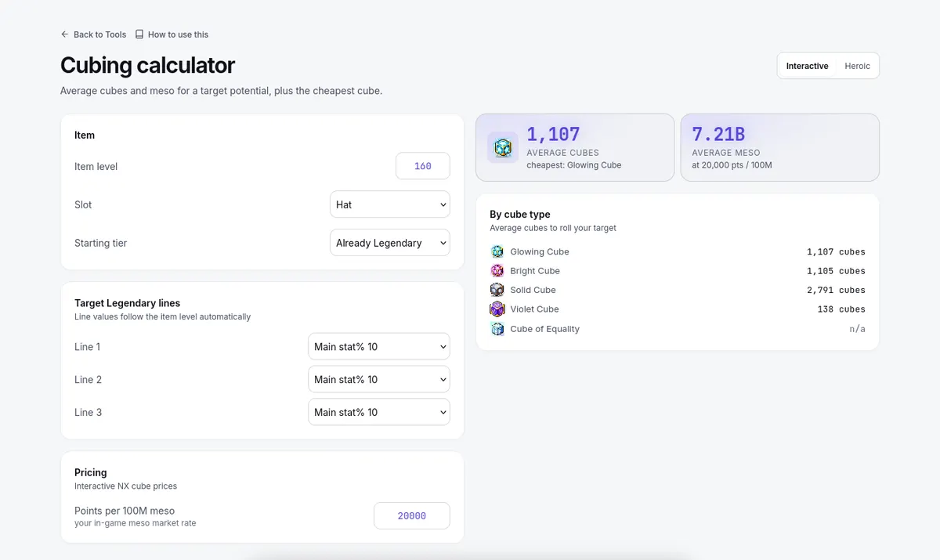Open the Starting tier dropdown
Image resolution: width=940 pixels, height=560 pixels.
coord(390,243)
